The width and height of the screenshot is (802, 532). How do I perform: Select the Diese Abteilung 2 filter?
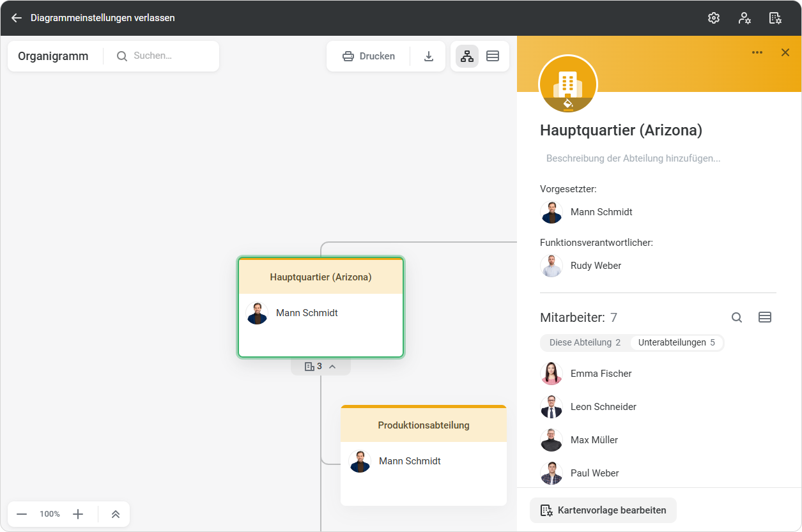click(x=585, y=343)
